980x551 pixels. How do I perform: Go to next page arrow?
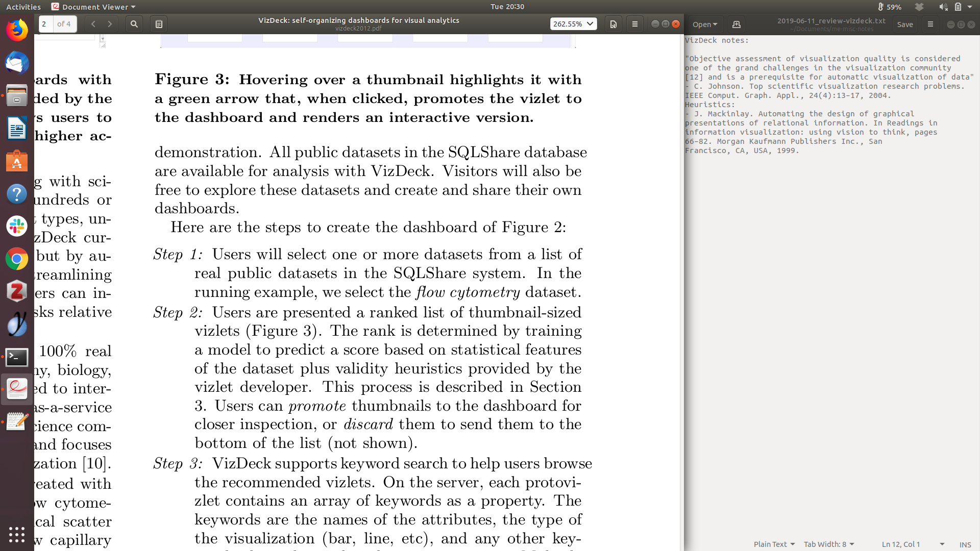[110, 24]
